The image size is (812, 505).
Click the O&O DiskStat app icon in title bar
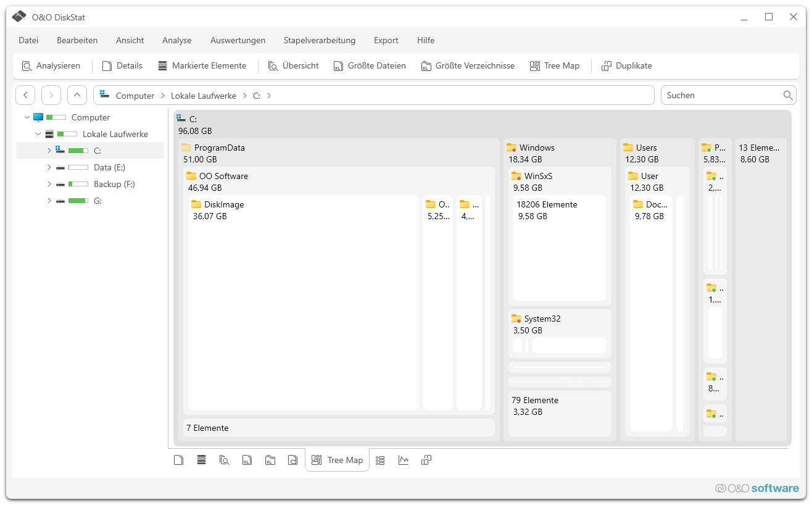coord(19,17)
